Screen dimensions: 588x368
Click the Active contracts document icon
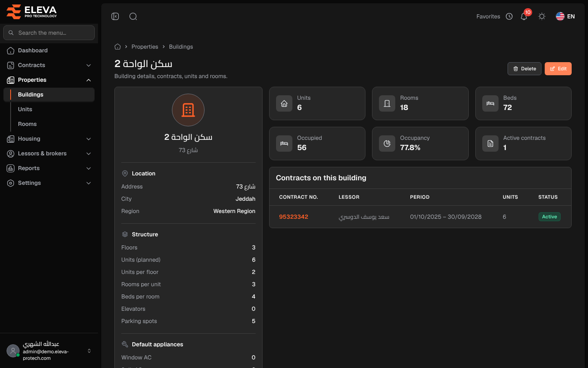490,144
